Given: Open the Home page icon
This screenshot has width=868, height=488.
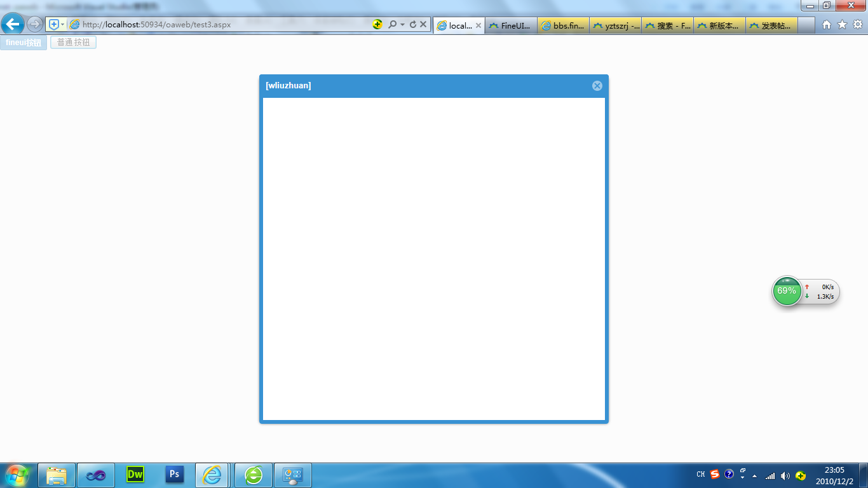Looking at the screenshot, I should (827, 25).
